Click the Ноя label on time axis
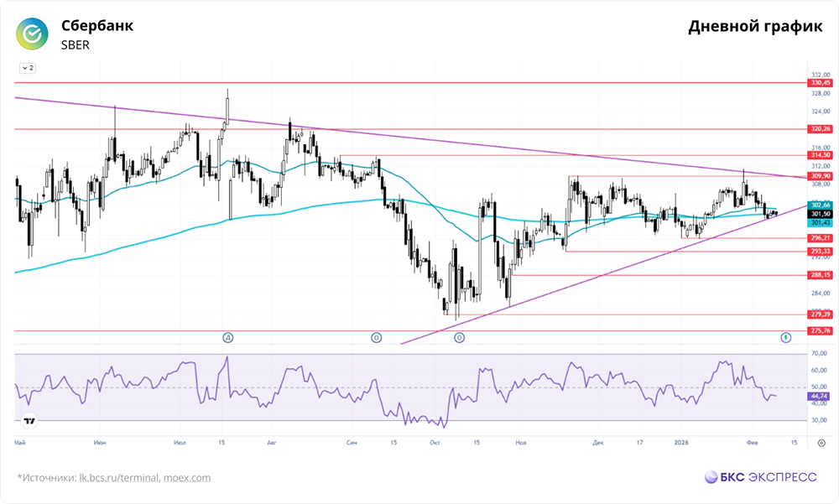 [521, 443]
